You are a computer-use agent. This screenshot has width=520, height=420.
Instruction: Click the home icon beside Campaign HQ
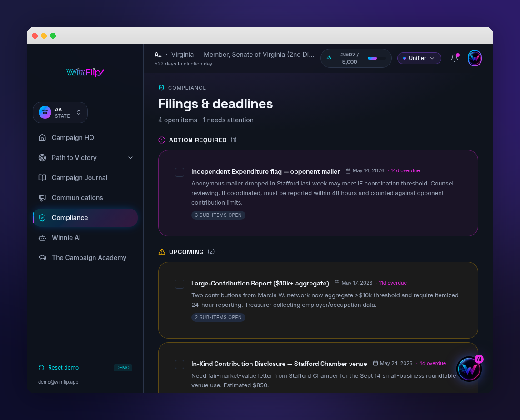point(42,138)
